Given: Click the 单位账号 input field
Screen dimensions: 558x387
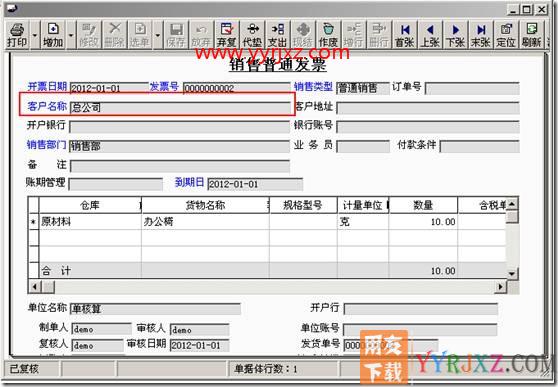Looking at the screenshot, I should point(420,330).
